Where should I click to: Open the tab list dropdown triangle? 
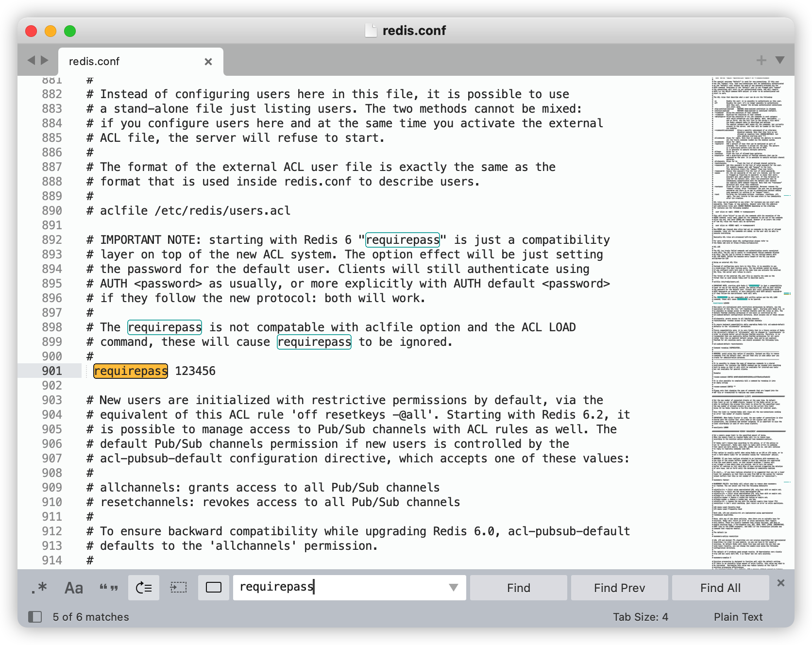(x=780, y=60)
